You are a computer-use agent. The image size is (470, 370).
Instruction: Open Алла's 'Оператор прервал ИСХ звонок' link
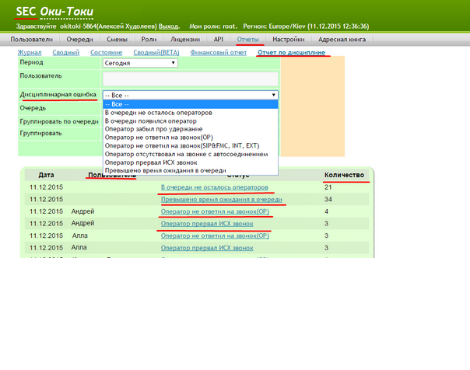tap(207, 248)
